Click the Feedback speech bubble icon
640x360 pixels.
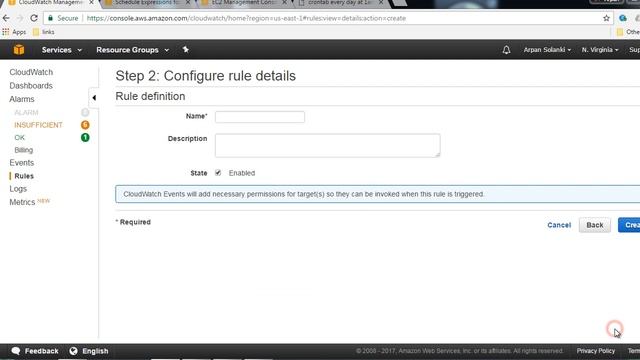16,351
